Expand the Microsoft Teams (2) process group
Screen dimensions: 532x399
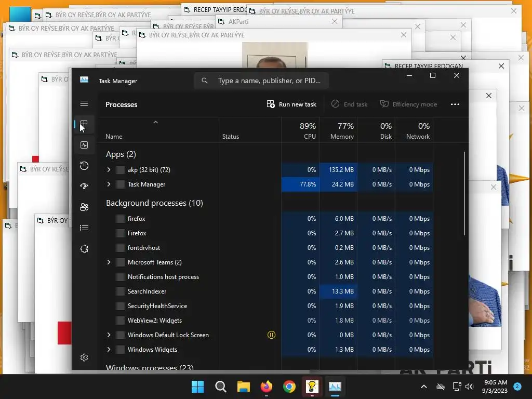click(x=109, y=262)
